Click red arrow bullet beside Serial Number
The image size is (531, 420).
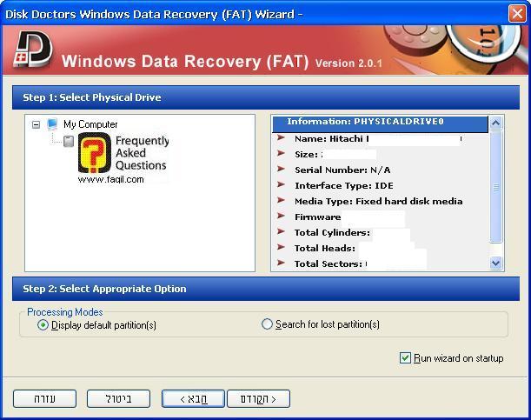[x=281, y=169]
